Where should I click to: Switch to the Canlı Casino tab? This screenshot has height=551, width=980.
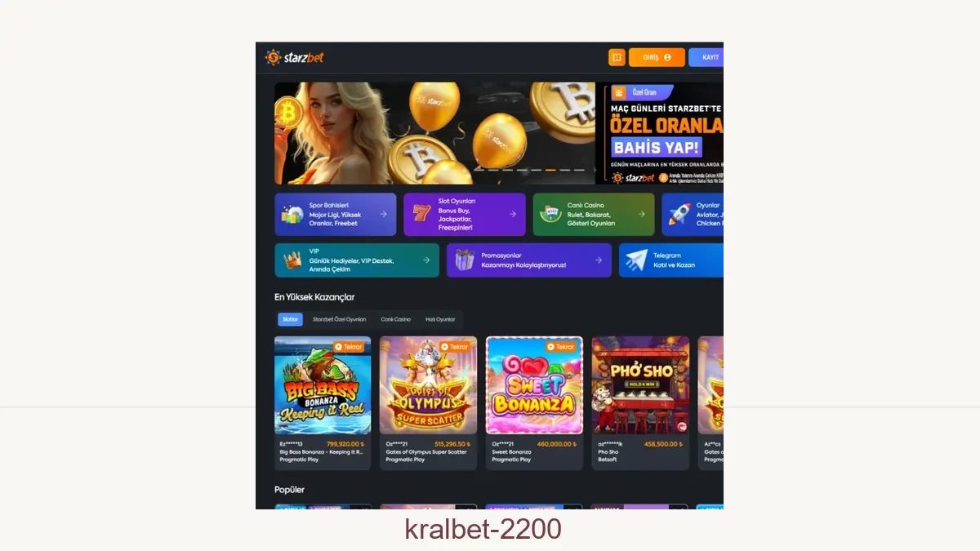[x=395, y=319]
